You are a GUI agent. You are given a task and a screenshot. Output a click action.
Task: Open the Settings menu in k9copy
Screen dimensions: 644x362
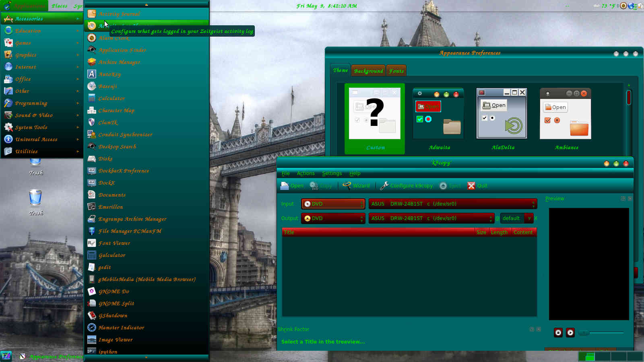click(x=332, y=173)
